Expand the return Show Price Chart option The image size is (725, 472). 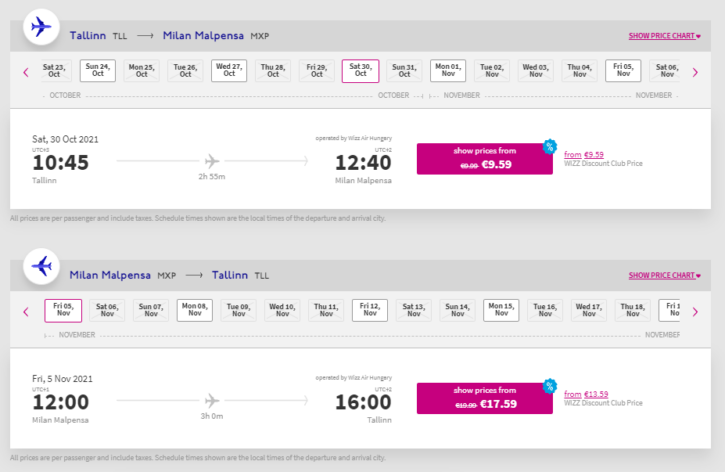(664, 275)
